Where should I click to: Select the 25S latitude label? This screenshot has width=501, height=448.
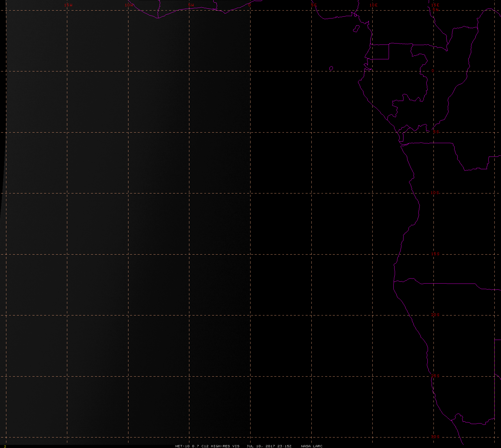435,376
